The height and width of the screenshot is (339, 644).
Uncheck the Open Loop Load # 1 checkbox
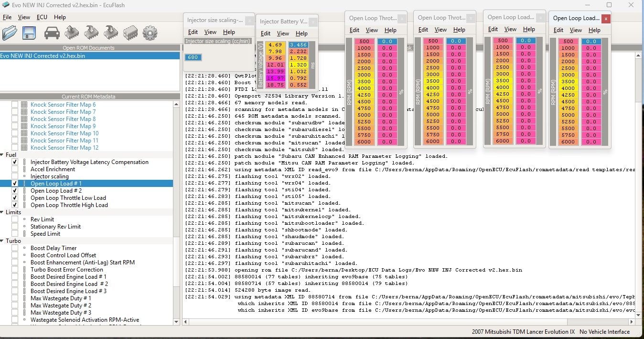coord(15,184)
